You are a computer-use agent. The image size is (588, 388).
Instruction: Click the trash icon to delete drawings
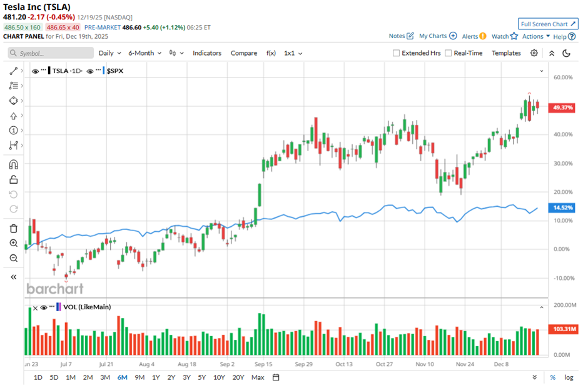click(x=13, y=229)
